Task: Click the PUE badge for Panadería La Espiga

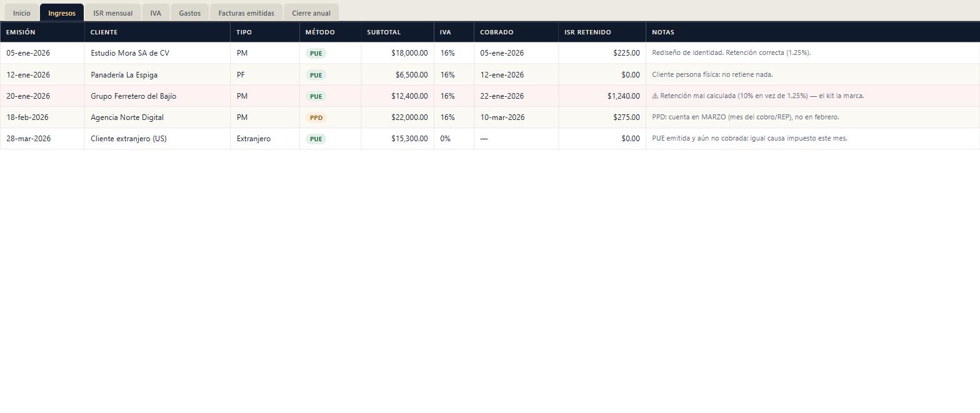Action: 316,75
